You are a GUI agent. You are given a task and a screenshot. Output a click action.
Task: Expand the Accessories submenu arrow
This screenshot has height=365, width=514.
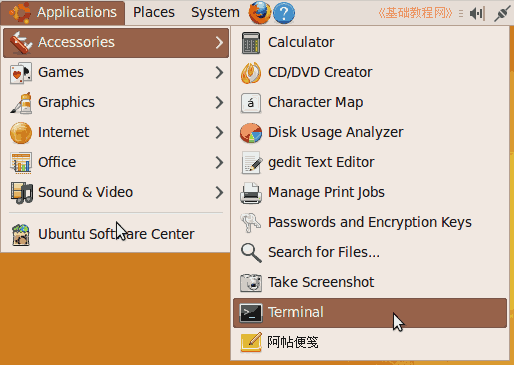coord(219,43)
